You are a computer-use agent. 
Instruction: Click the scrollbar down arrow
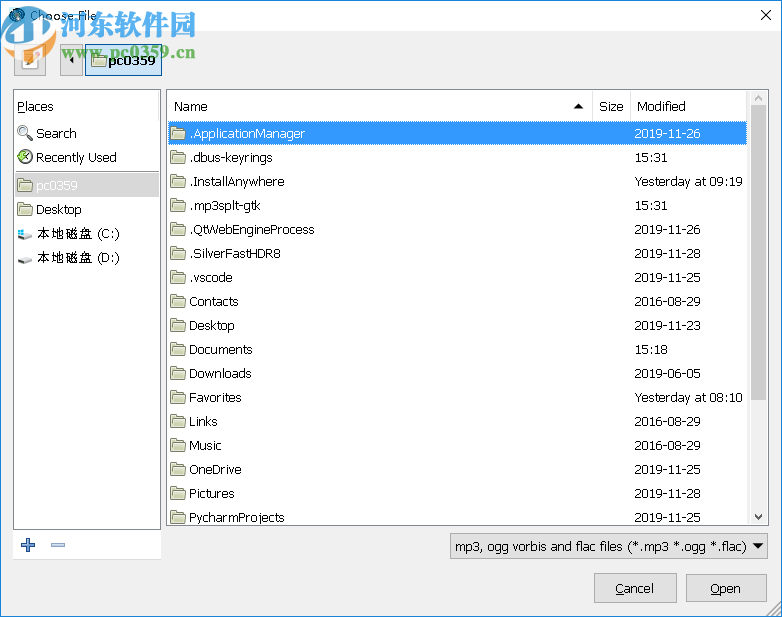coord(759,517)
